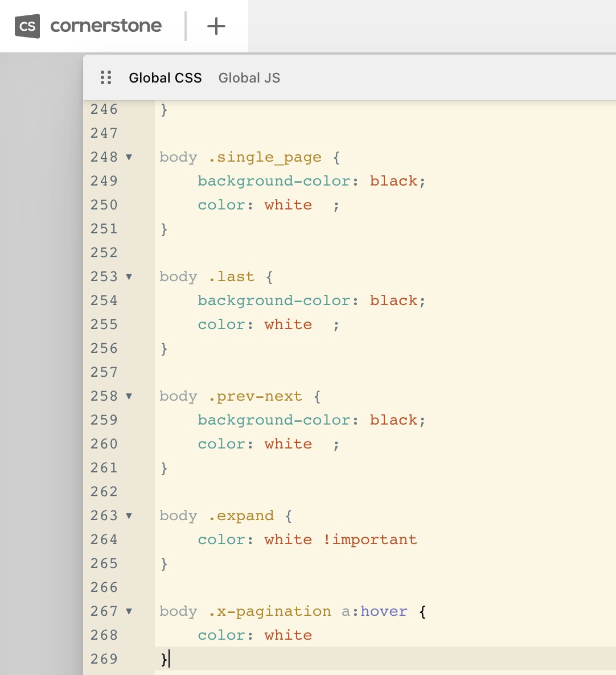Click the black value on line 249
The width and height of the screenshot is (616, 675).
pyautogui.click(x=393, y=181)
